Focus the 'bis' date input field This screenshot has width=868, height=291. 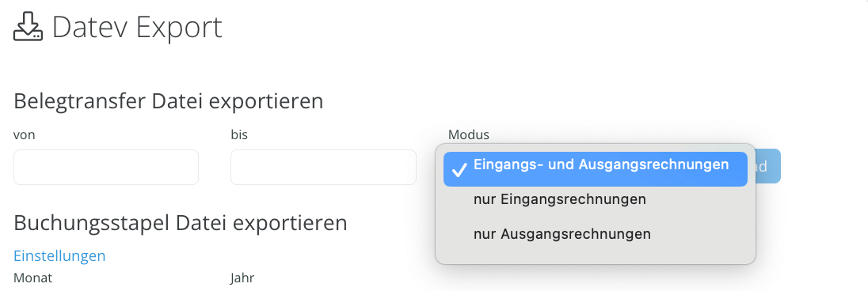coord(323,167)
